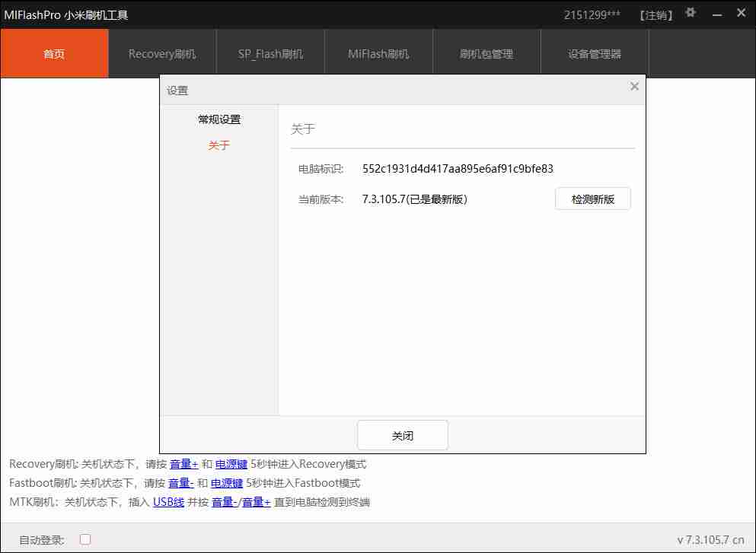Open the SP_Flash刷机 tab
The width and height of the screenshot is (756, 553).
270,53
